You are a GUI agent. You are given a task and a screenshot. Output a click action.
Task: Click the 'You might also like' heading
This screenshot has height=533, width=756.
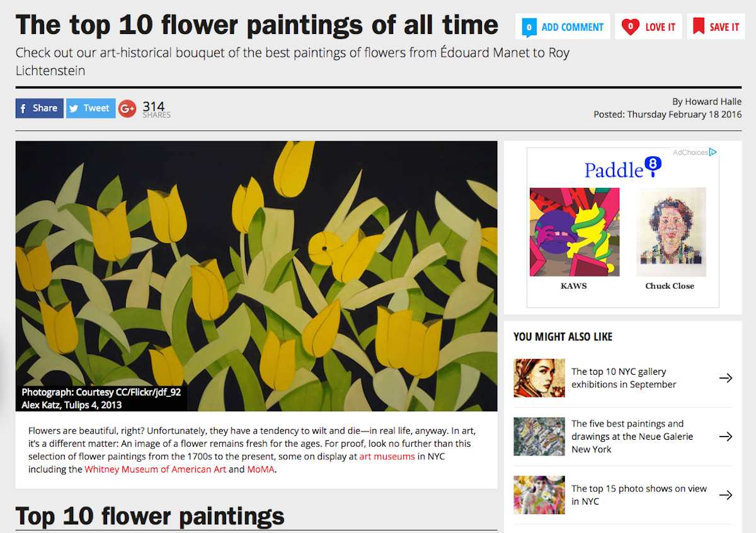coord(563,336)
